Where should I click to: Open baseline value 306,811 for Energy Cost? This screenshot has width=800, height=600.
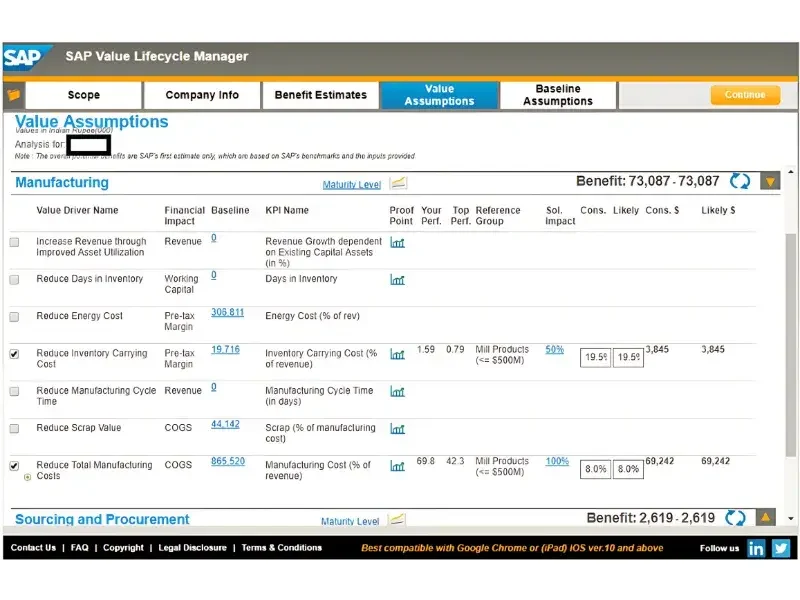tap(228, 312)
